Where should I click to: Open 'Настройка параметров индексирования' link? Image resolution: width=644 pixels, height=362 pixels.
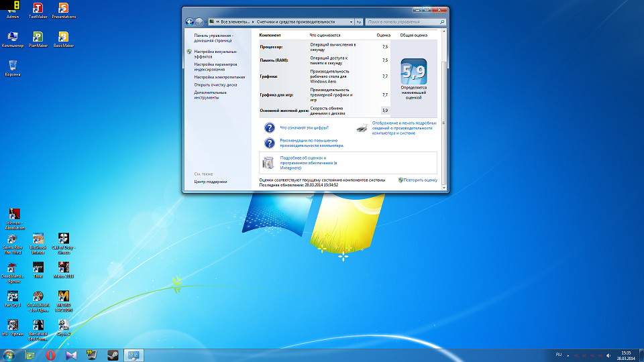(215, 67)
